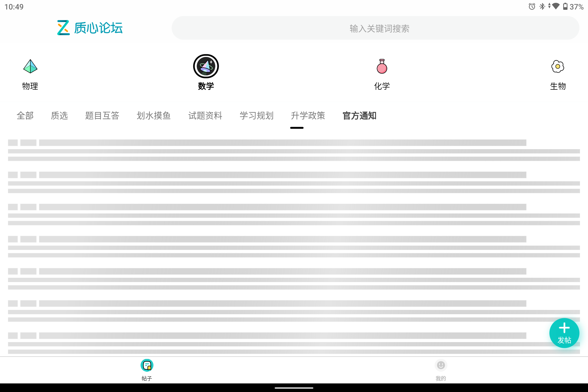The height and width of the screenshot is (392, 588).
Task: Switch to the 帖子 bottom tab
Action: (147, 370)
